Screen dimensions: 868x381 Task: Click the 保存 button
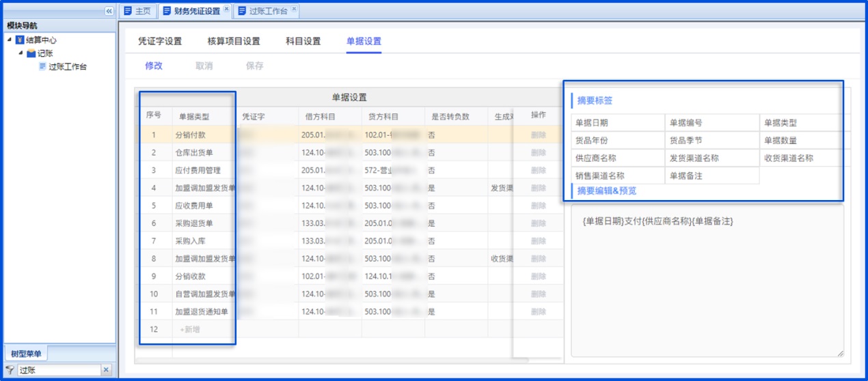(254, 66)
